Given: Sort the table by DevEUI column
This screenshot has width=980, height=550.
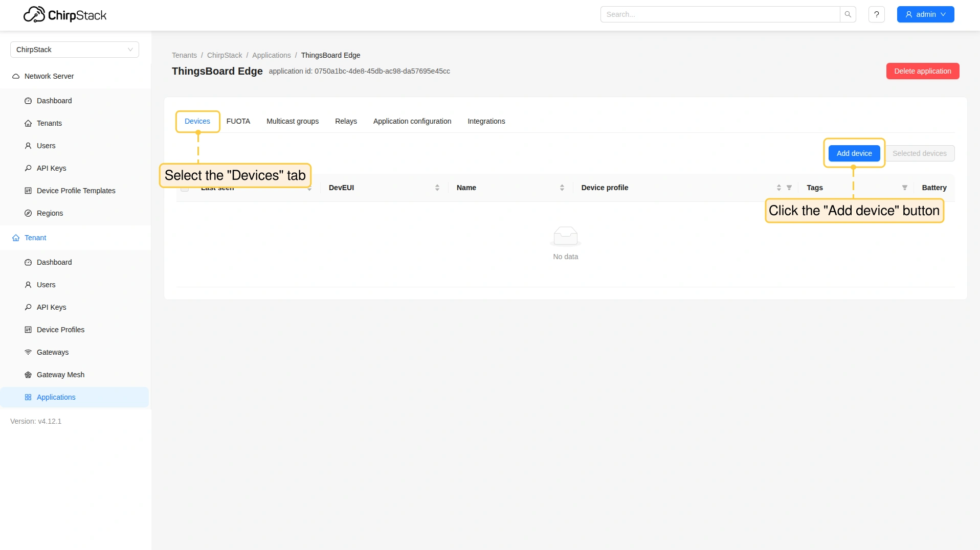Looking at the screenshot, I should (x=437, y=188).
